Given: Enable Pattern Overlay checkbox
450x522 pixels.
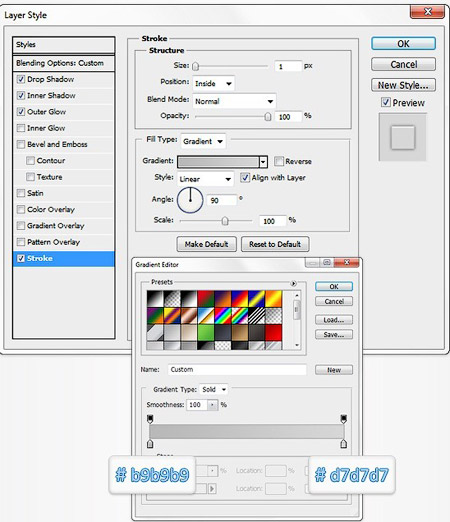Looking at the screenshot, I should coord(21,242).
